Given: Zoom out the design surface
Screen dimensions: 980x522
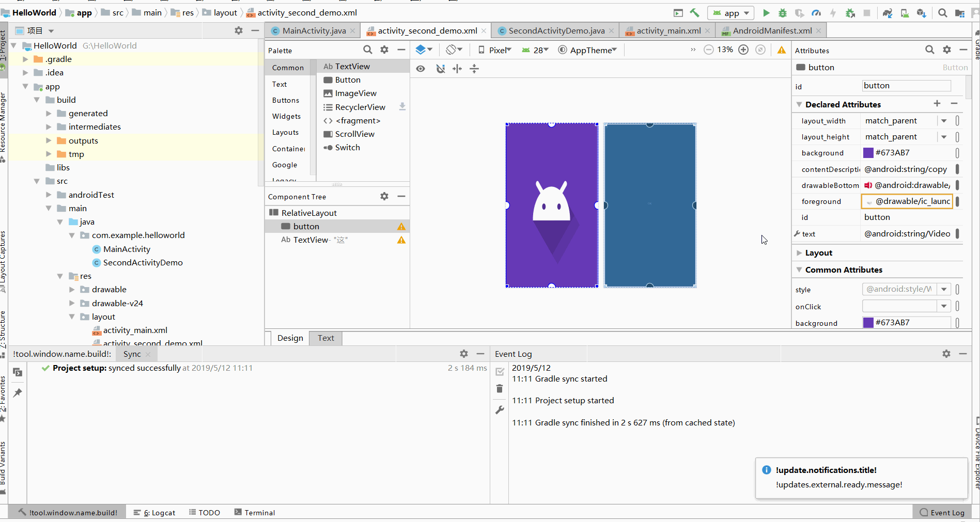Looking at the screenshot, I should click(709, 50).
